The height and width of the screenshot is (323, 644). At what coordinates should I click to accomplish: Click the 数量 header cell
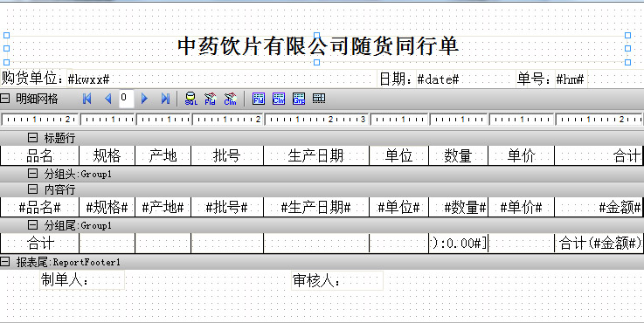(x=458, y=155)
